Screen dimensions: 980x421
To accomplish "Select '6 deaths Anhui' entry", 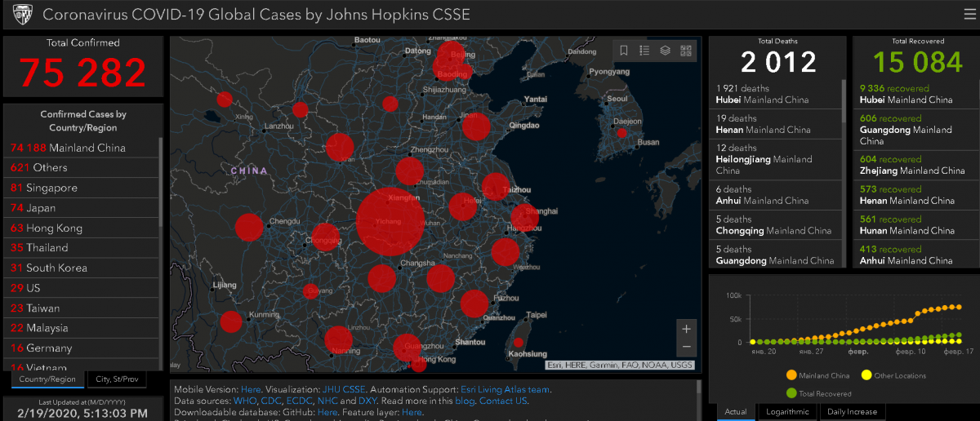I will point(776,194).
